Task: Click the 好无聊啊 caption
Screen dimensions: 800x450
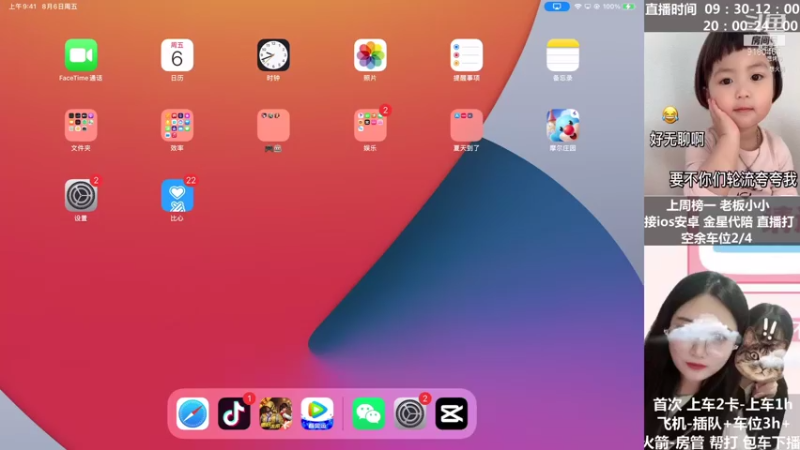Action: (677, 139)
